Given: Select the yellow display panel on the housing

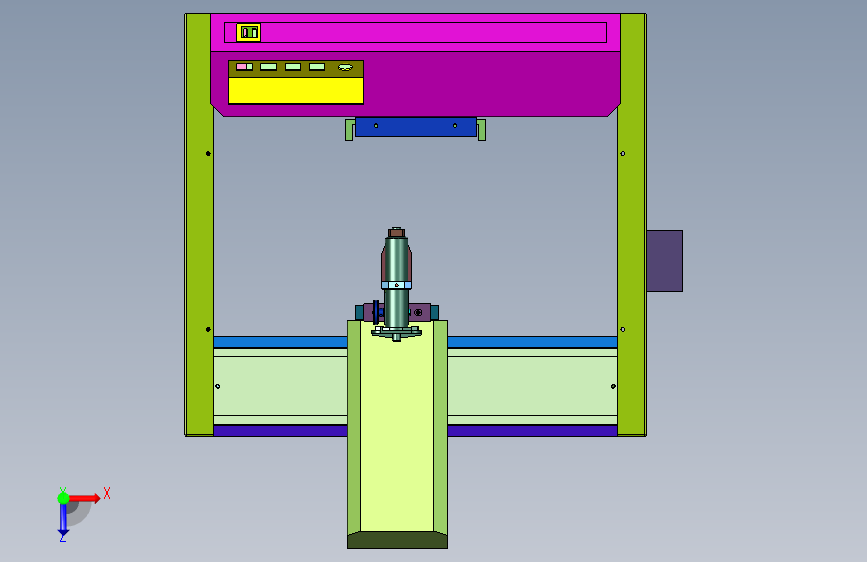Looking at the screenshot, I should [296, 90].
